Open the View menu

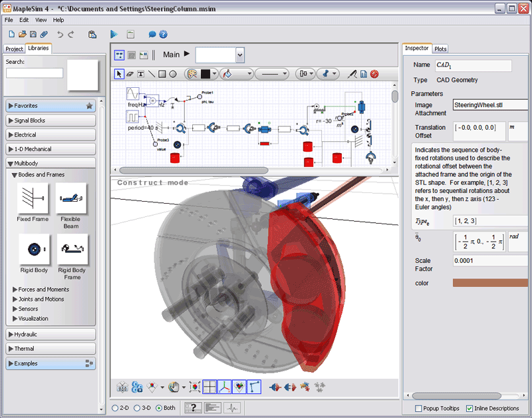tap(41, 20)
